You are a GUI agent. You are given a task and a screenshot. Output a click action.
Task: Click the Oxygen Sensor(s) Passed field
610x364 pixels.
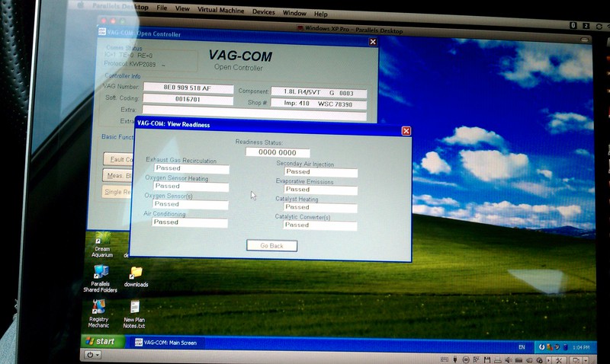[x=190, y=204]
